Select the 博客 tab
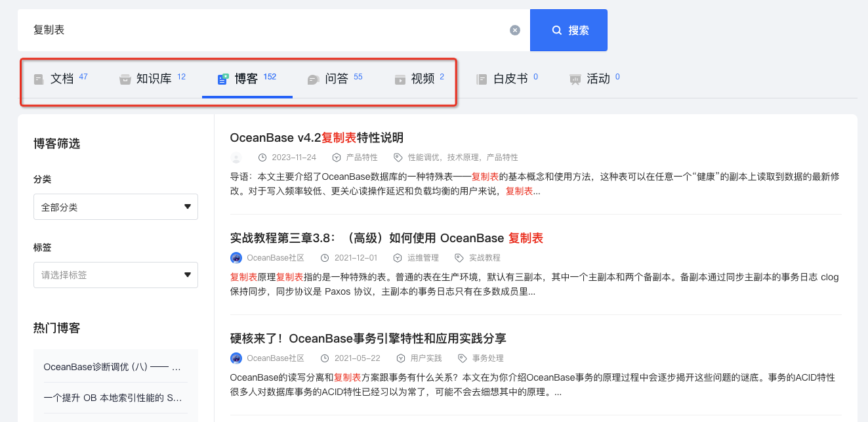The width and height of the screenshot is (868, 422). (x=247, y=79)
